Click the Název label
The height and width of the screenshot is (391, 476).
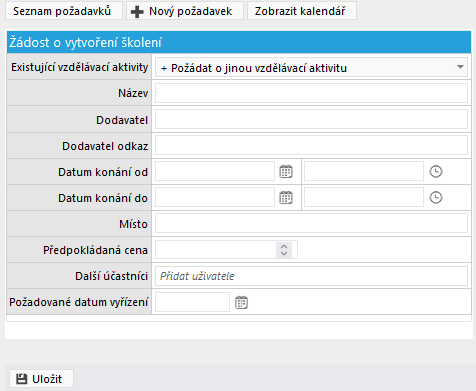pyautogui.click(x=133, y=93)
